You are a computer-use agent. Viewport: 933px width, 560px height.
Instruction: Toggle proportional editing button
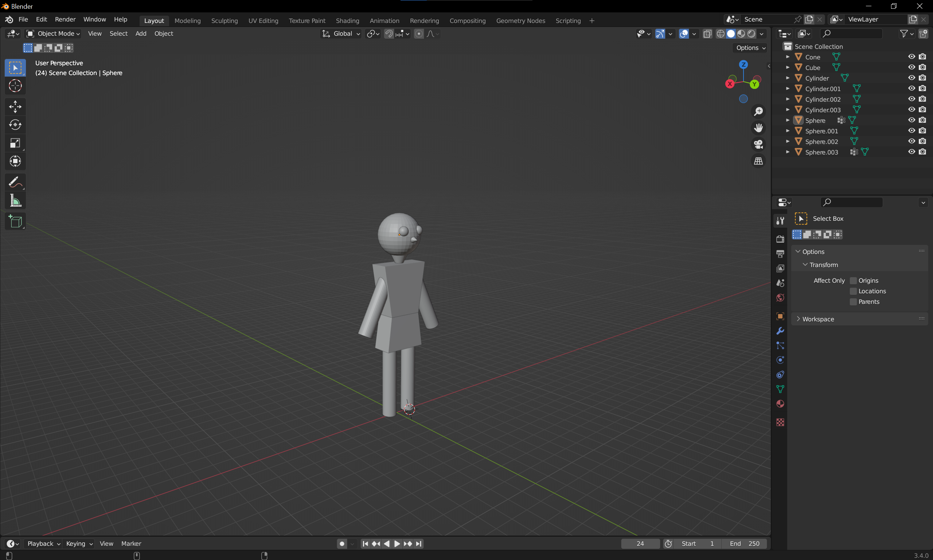[419, 34]
